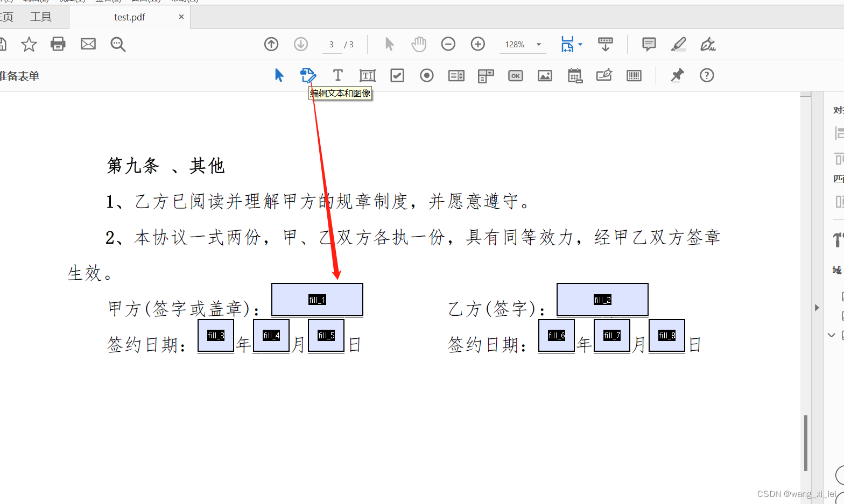Send file by email envelope icon

click(x=88, y=44)
